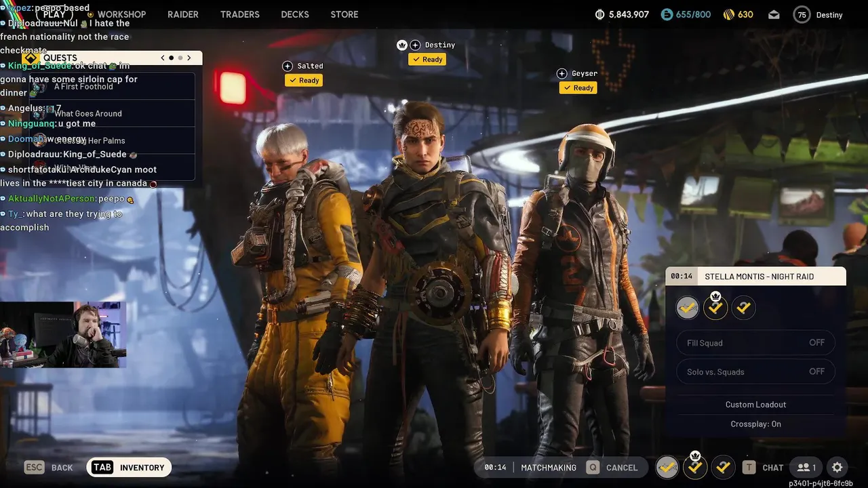This screenshot has height=488, width=868.
Task: Open the Custom Loadout option
Action: 755,405
